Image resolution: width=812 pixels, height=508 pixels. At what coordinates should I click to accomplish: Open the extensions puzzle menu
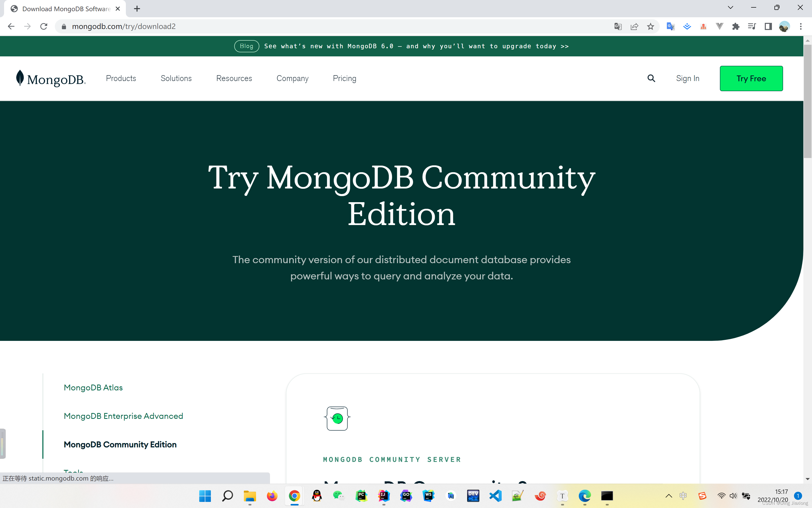(x=736, y=26)
